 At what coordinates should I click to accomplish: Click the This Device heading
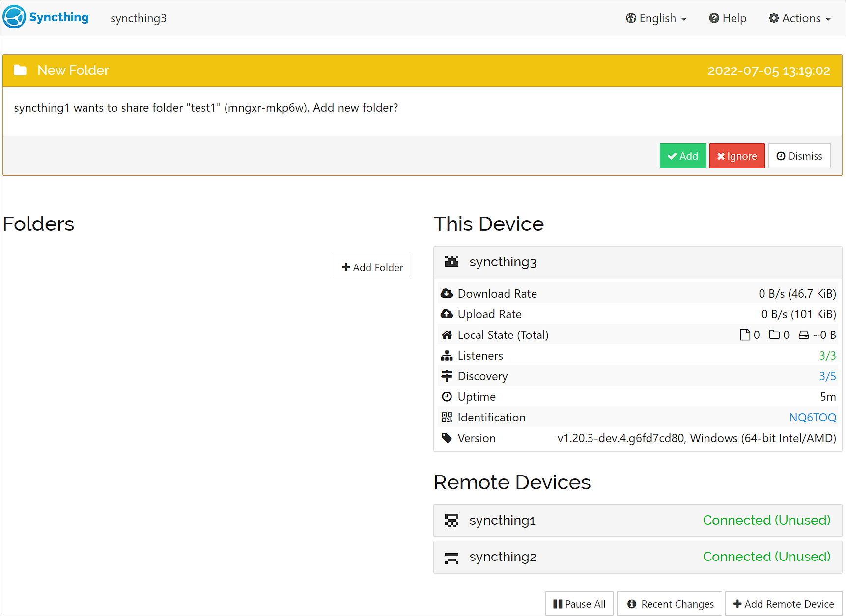[489, 224]
